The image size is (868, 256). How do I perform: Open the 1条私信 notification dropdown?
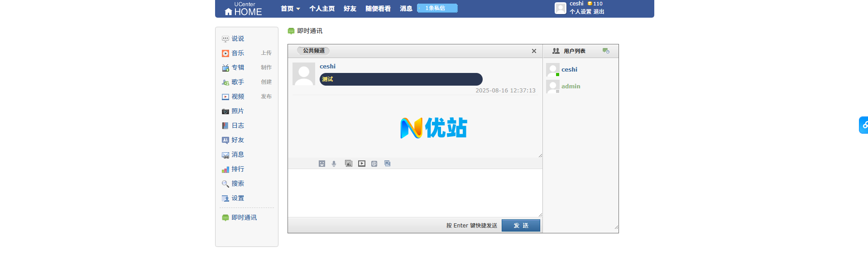[x=436, y=8]
